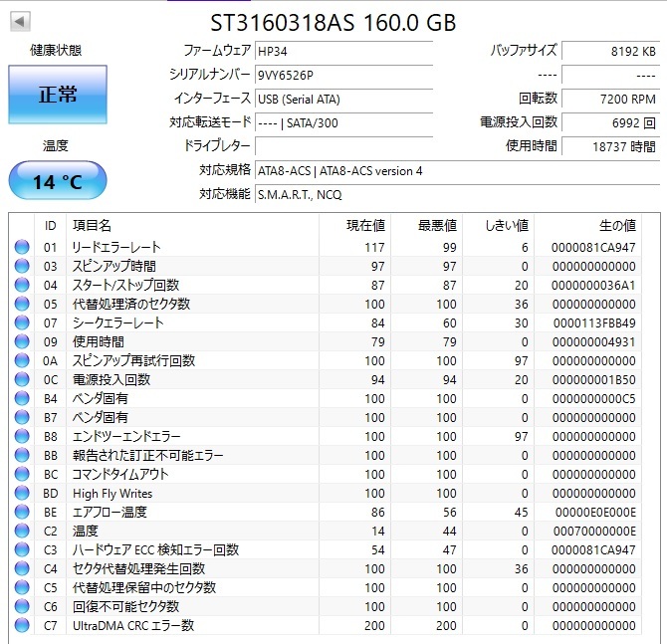Click the 対応規格 field ATA8-ACS
Viewport: 667px width, 644px height.
pos(457,170)
